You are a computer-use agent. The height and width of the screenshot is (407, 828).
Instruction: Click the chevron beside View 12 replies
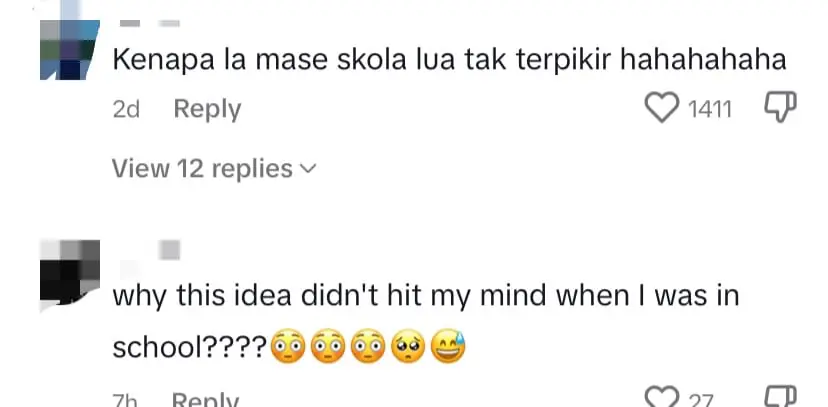coord(307,169)
